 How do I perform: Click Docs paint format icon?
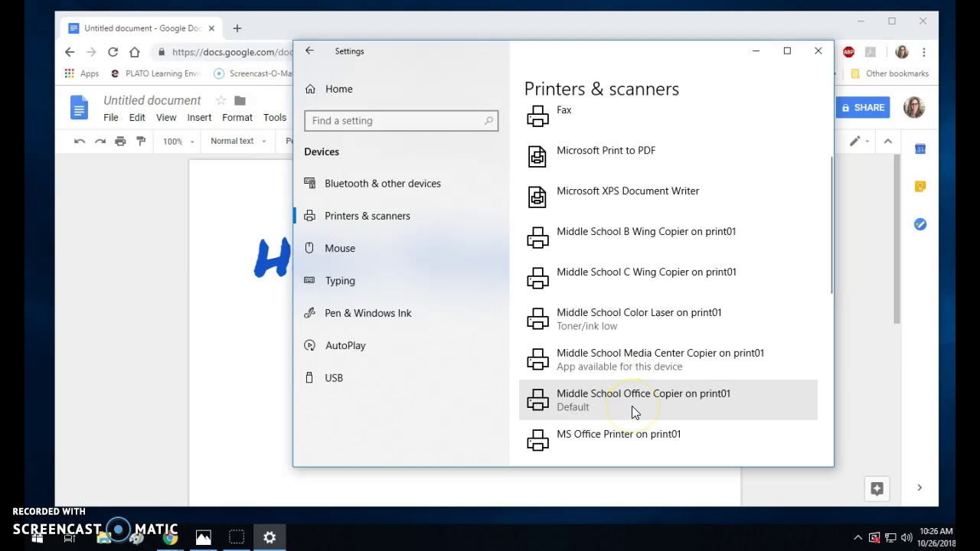(x=141, y=141)
